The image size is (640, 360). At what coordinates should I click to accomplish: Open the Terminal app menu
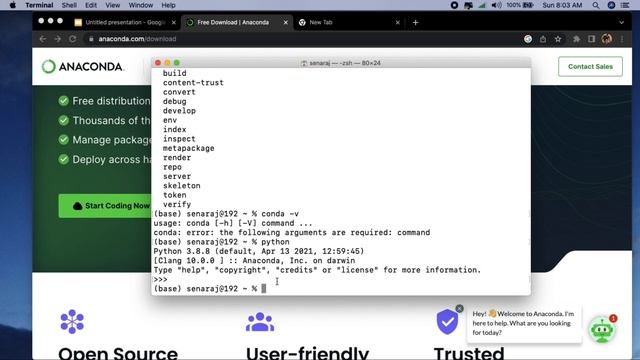pyautogui.click(x=39, y=5)
